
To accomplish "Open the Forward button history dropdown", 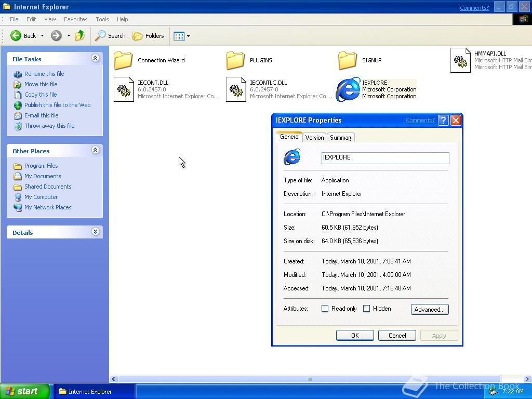I will click(69, 36).
